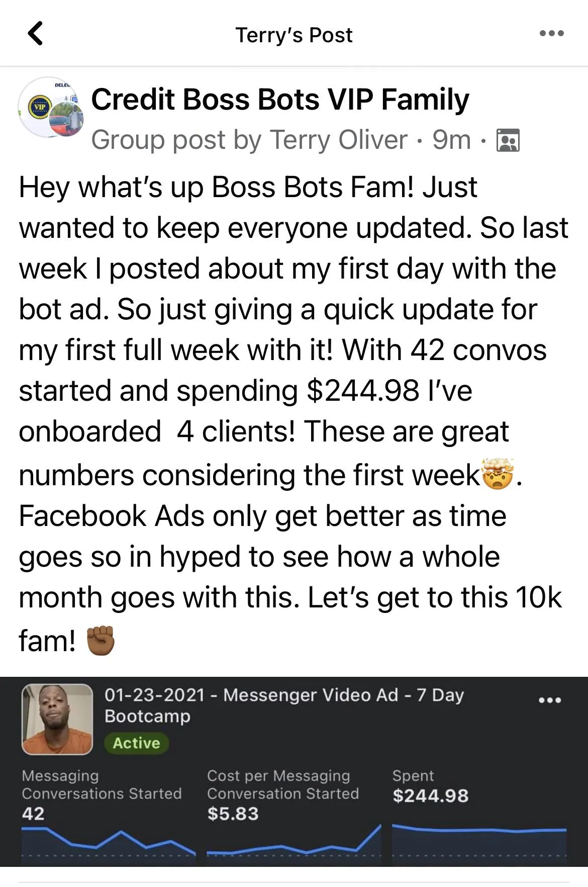Tap the Cost per Messaging $5.83 metric
588x887 pixels.
[283, 794]
